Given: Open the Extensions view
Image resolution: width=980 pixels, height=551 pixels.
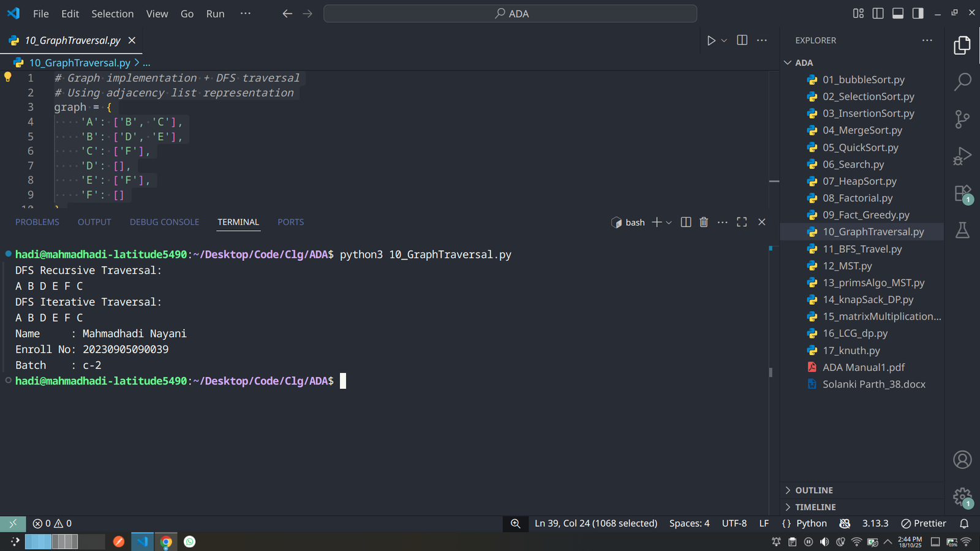Looking at the screenshot, I should pyautogui.click(x=962, y=193).
